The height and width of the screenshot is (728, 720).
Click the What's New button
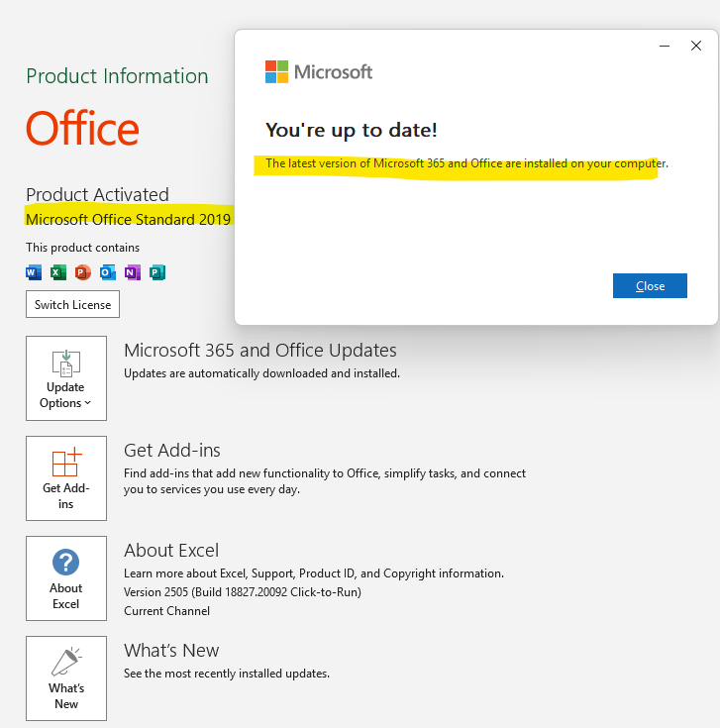coord(66,678)
